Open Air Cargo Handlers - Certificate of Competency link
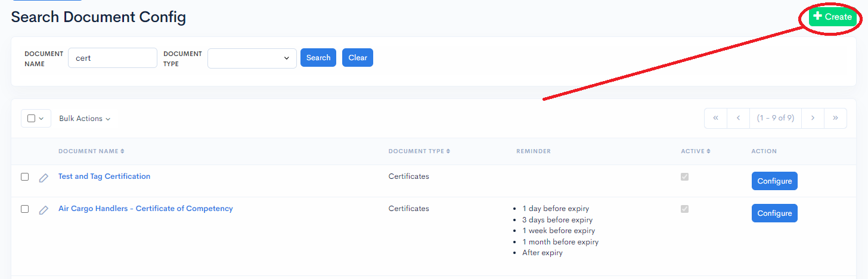The image size is (868, 279). [145, 209]
